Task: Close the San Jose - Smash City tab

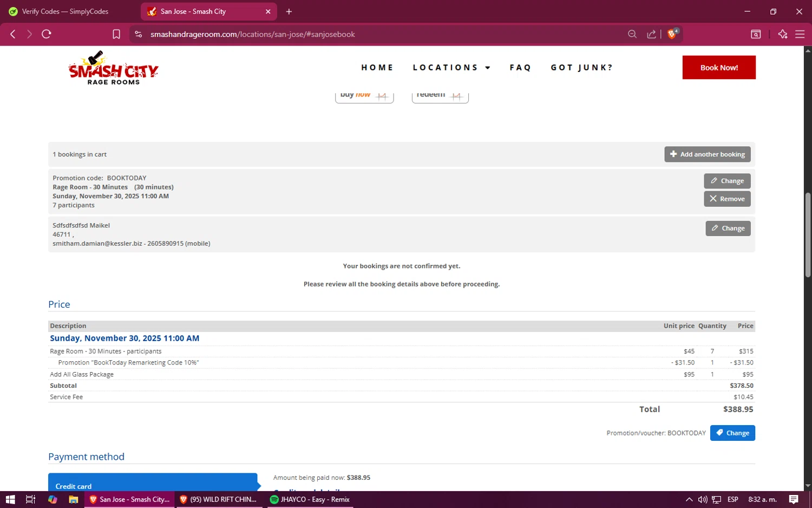Action: point(268,11)
